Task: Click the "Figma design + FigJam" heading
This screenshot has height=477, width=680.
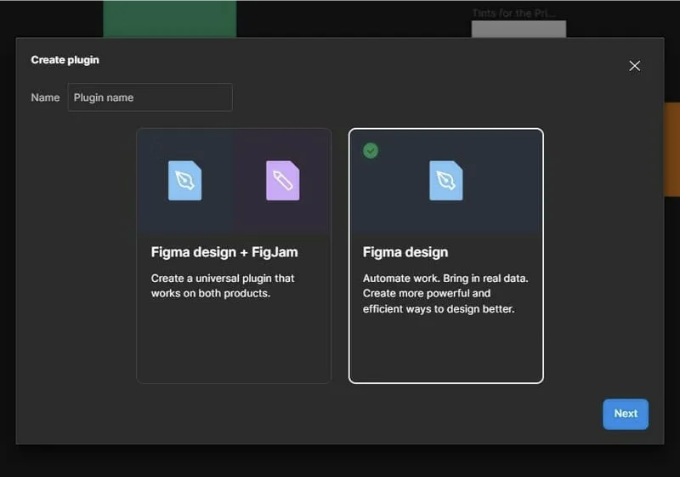Action: coord(224,252)
